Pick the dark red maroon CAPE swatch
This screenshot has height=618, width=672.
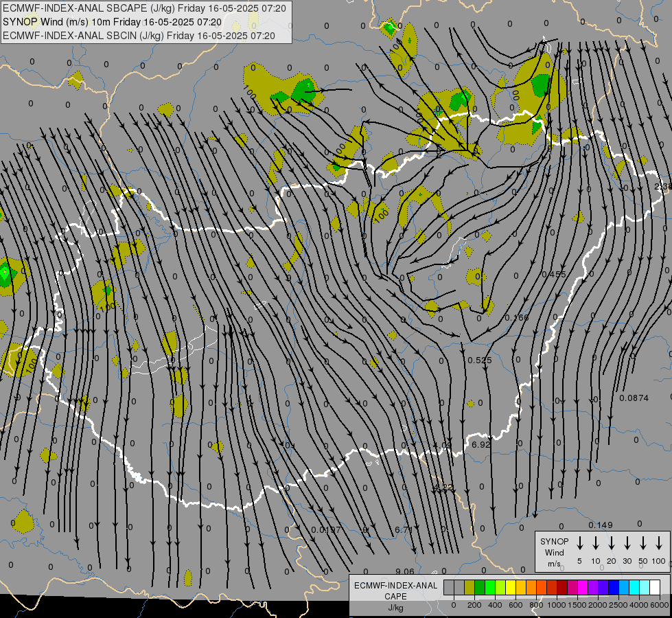pos(562,588)
